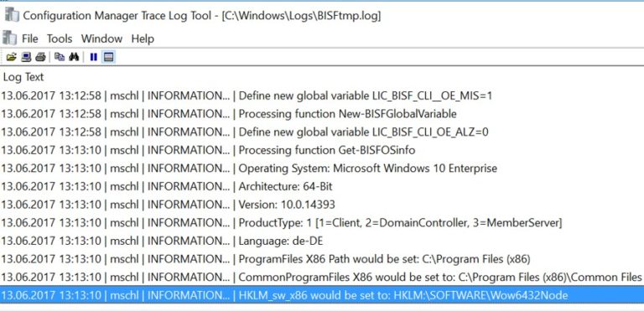Click the application icon in the title bar

coord(12,15)
